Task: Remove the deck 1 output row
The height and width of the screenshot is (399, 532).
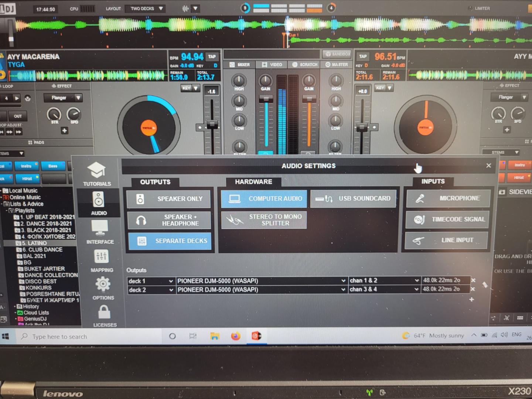Action: [473, 280]
